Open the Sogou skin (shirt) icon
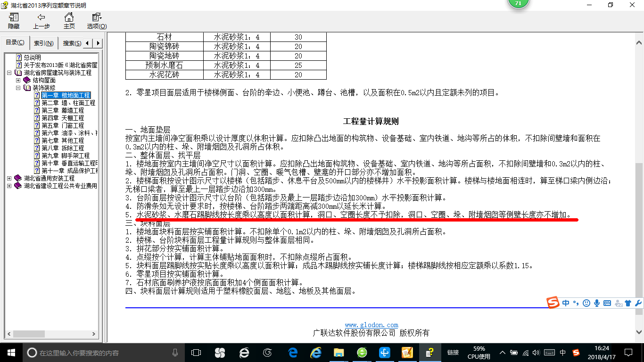644x362 pixels. tap(628, 303)
